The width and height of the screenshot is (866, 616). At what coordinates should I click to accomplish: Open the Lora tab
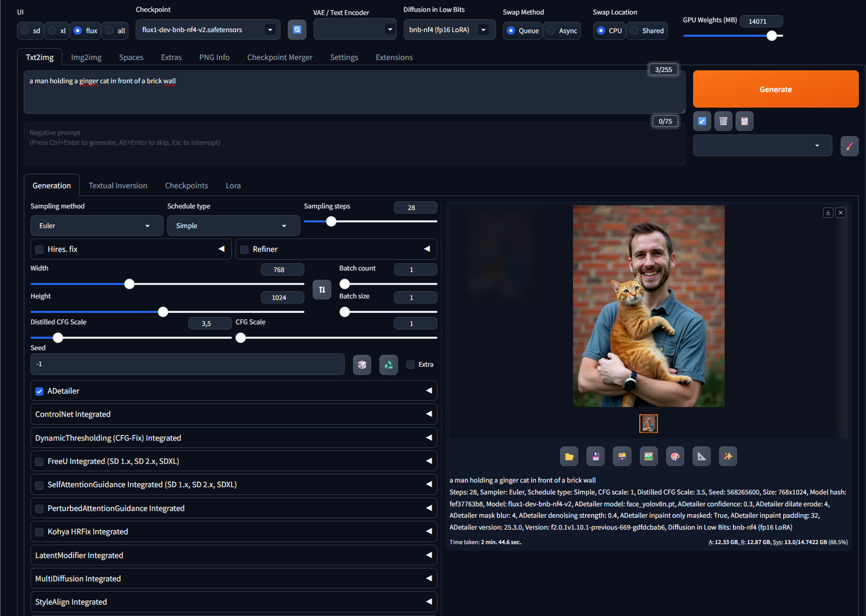pos(233,185)
